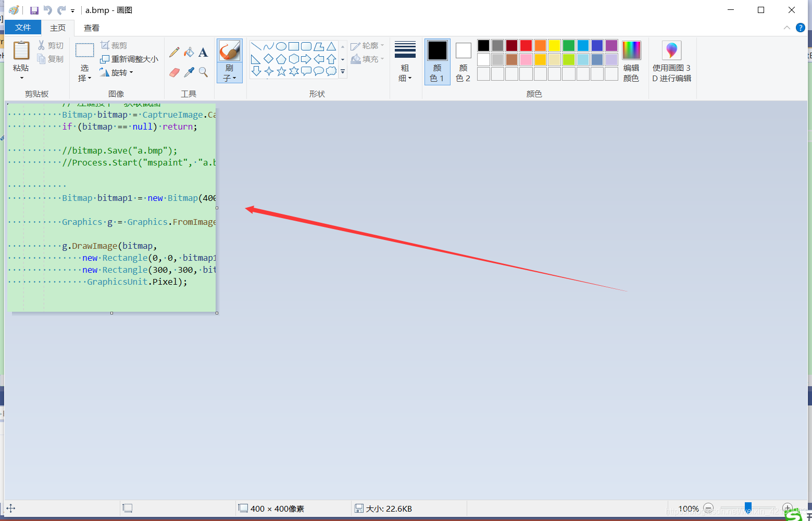
Task: Choose the Line shape
Action: coord(256,46)
